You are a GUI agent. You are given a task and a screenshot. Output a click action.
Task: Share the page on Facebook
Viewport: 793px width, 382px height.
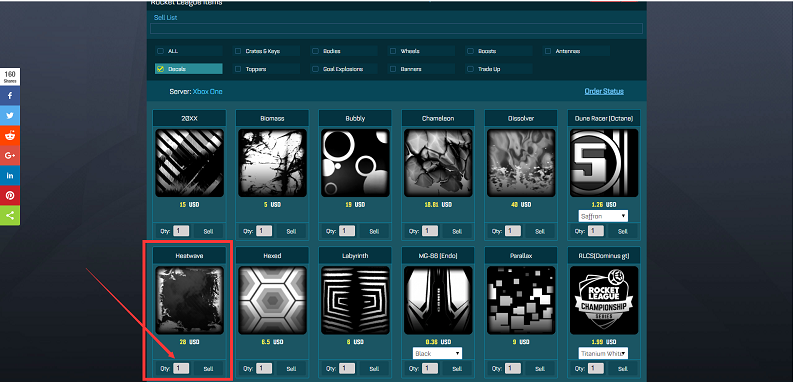click(x=10, y=96)
